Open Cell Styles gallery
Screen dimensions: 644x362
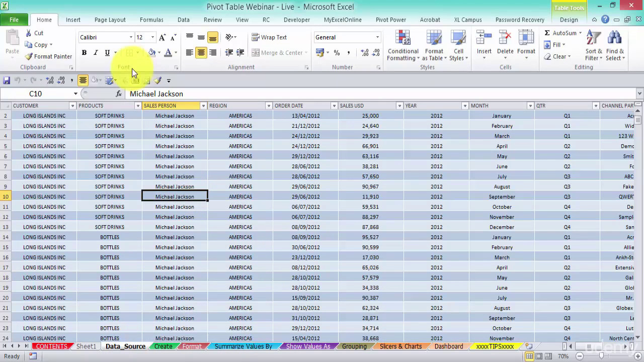(458, 46)
